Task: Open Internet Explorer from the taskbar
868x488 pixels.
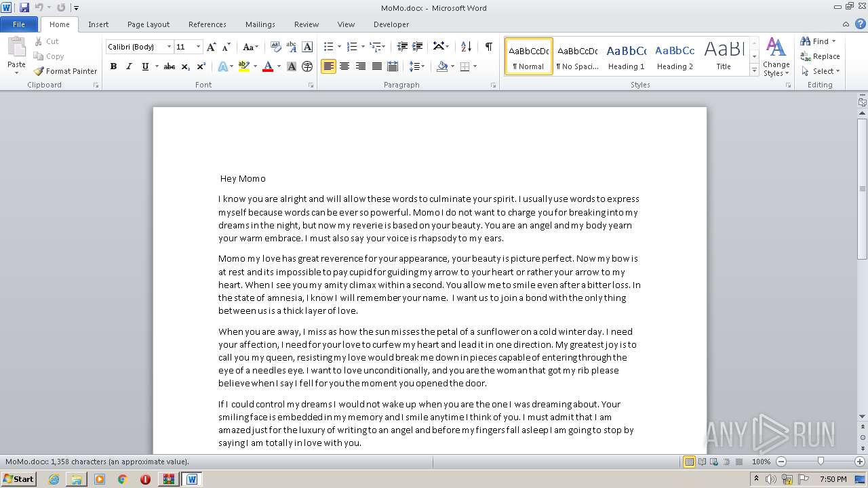Action: click(54, 479)
